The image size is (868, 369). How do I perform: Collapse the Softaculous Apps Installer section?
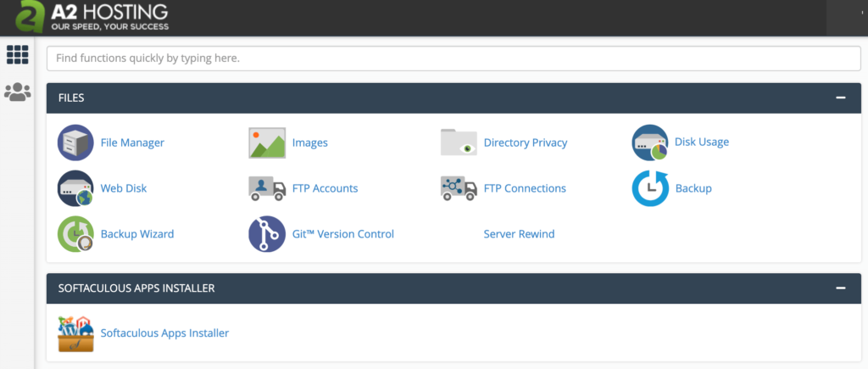pos(840,288)
